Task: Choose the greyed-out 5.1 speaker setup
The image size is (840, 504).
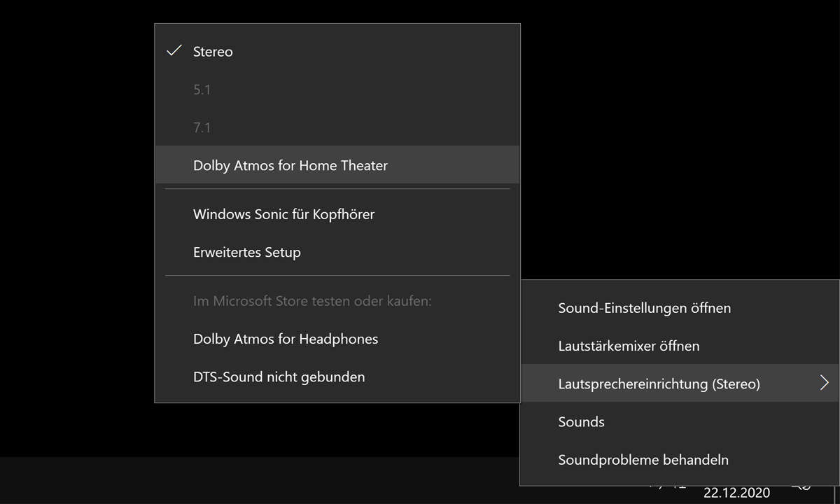Action: (x=337, y=90)
